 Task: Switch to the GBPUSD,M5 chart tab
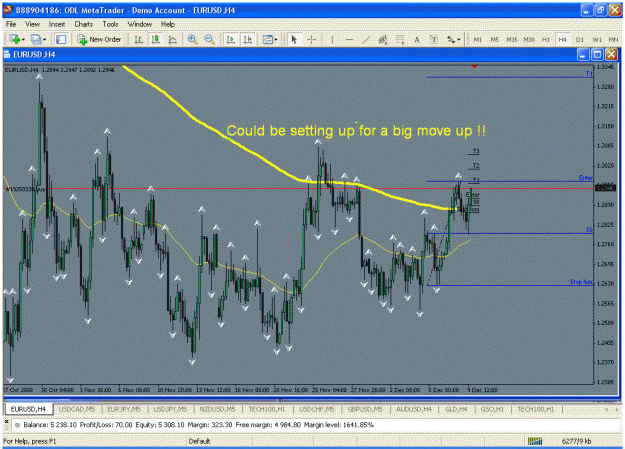[x=365, y=409]
